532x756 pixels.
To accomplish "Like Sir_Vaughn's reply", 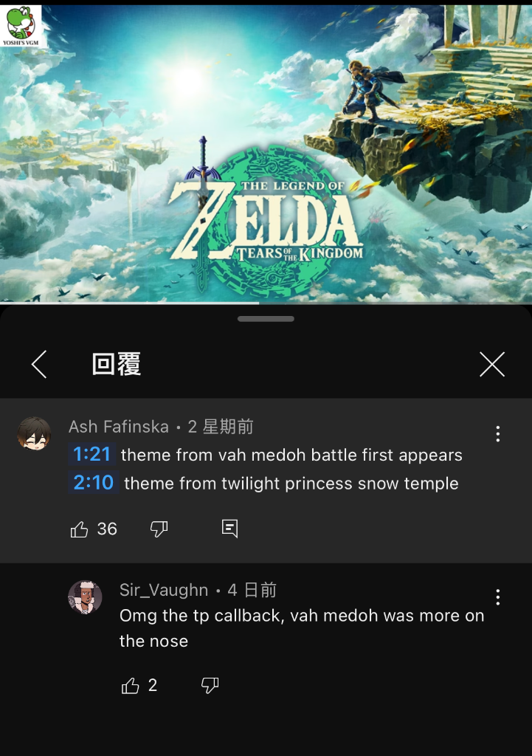I will (x=130, y=685).
